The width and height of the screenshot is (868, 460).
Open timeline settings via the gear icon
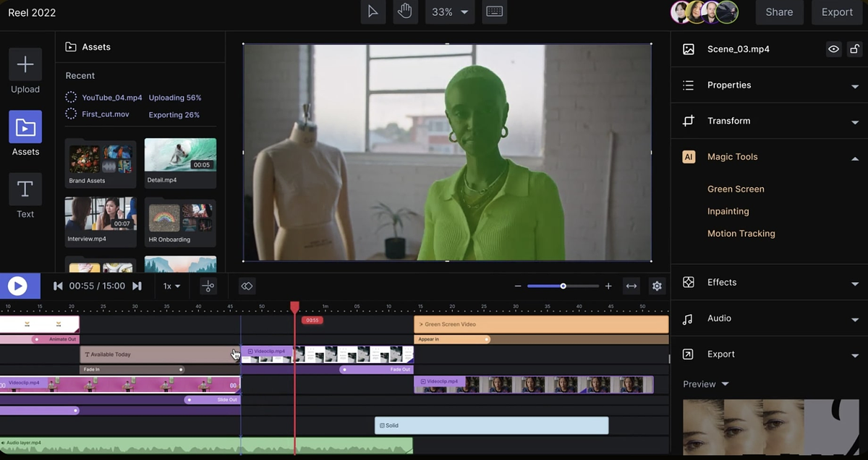click(657, 286)
